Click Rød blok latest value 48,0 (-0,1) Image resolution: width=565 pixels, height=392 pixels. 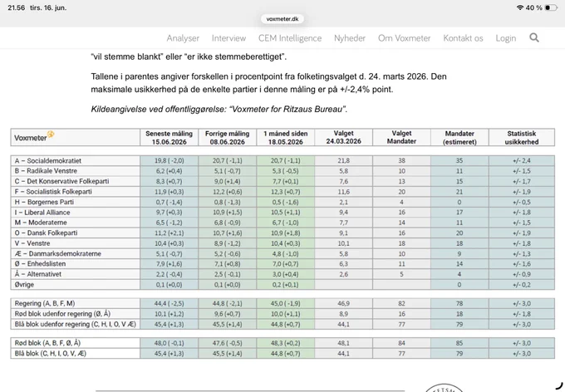pos(169,343)
